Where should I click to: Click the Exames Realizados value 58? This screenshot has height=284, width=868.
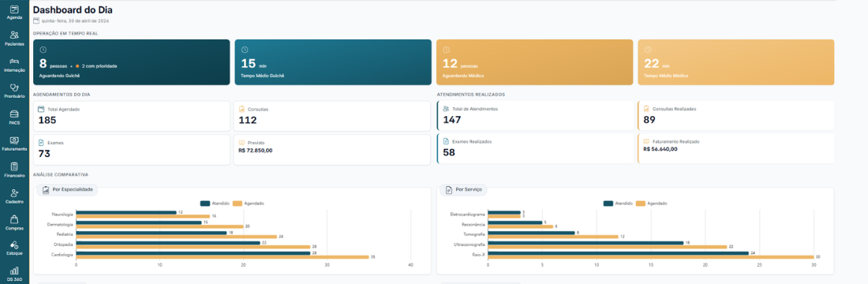pos(449,152)
